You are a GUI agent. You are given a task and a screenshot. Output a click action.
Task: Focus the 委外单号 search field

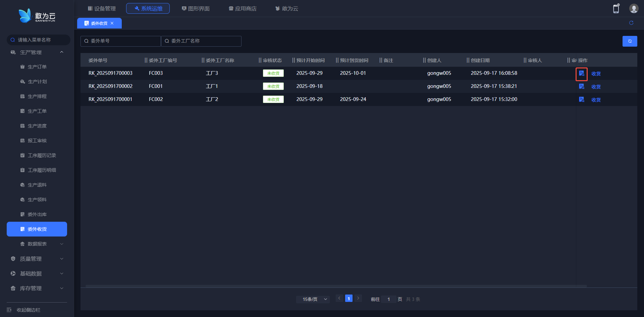point(121,41)
